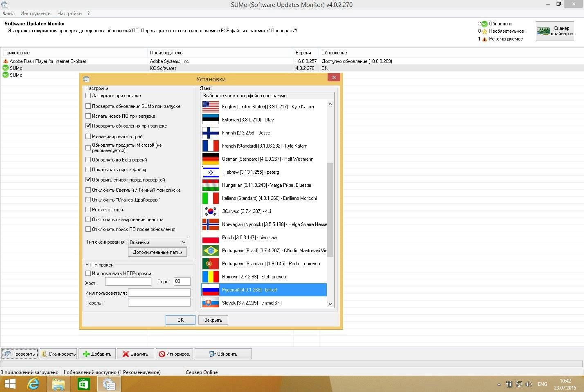Select the Korean flag icon

tap(211, 211)
